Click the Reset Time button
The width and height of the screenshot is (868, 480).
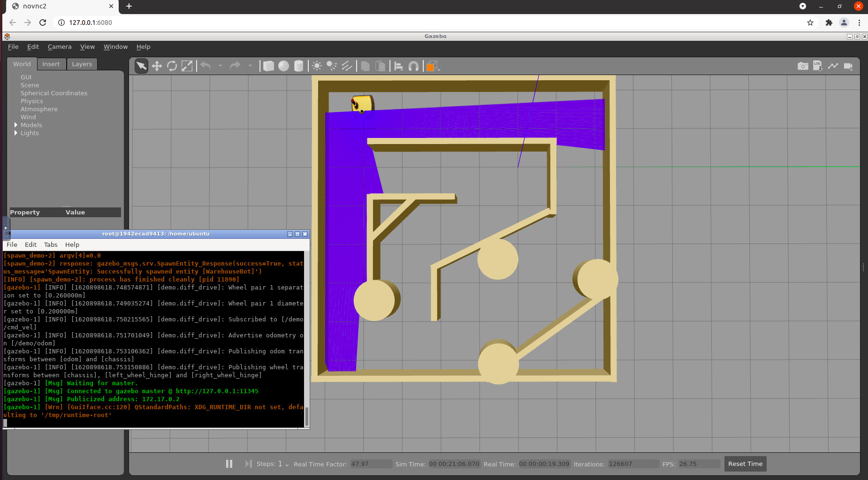click(745, 464)
